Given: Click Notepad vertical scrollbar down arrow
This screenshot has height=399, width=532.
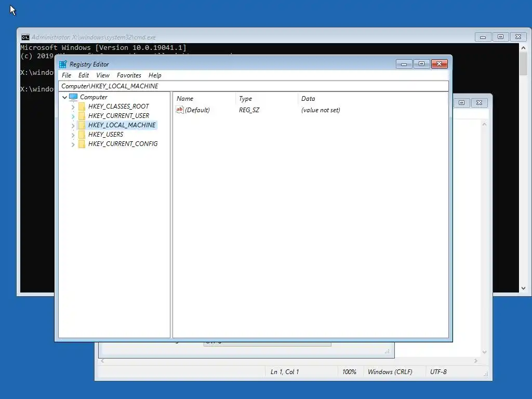Looking at the screenshot, I should (485, 352).
